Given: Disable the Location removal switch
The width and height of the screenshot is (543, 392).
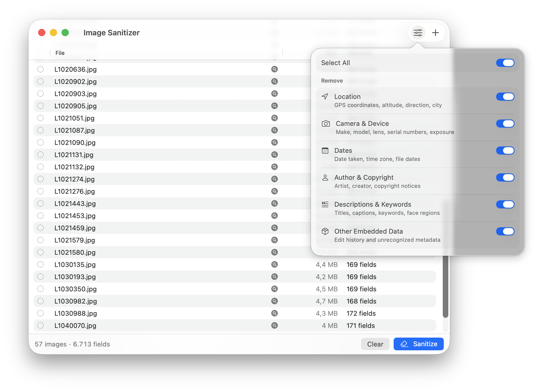Looking at the screenshot, I should [505, 97].
